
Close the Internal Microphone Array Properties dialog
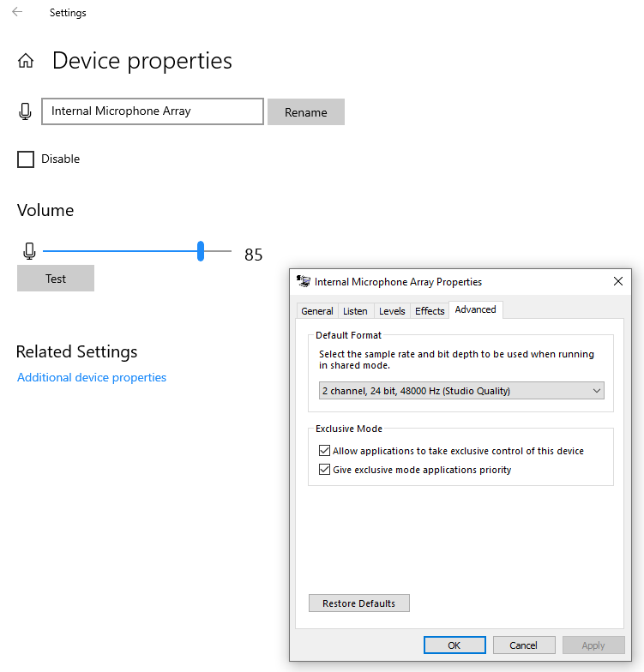click(617, 281)
